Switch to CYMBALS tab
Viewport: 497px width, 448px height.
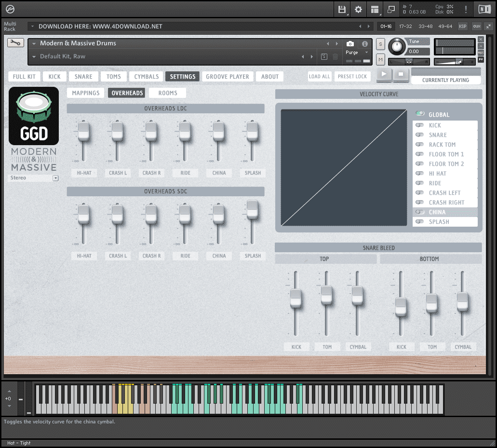pyautogui.click(x=147, y=76)
